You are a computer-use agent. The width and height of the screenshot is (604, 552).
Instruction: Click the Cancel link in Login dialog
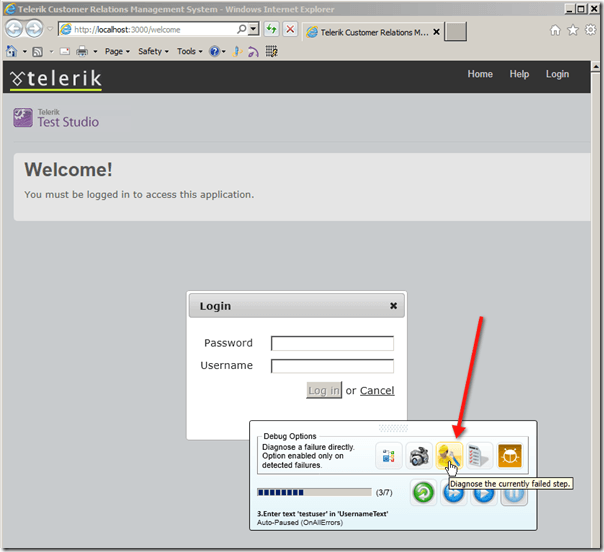pos(377,391)
